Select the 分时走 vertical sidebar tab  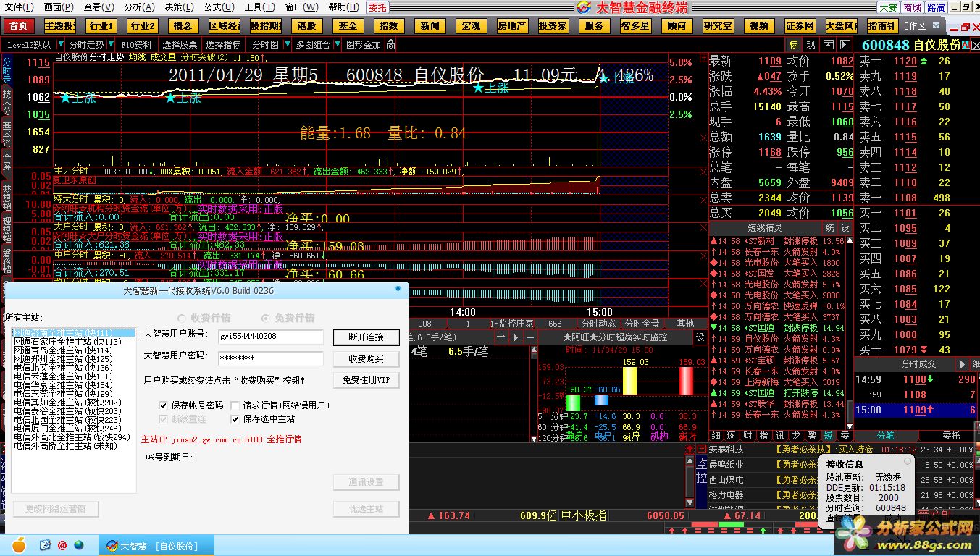point(7,70)
